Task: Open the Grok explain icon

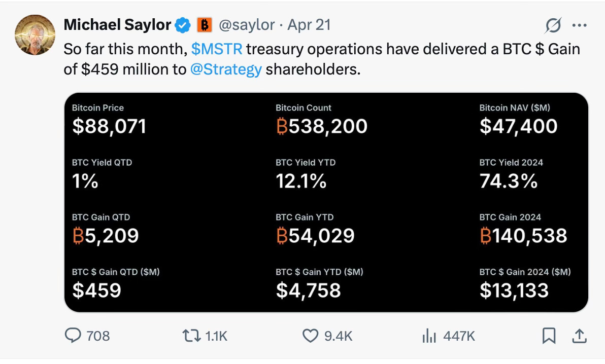Action: pyautogui.click(x=554, y=25)
